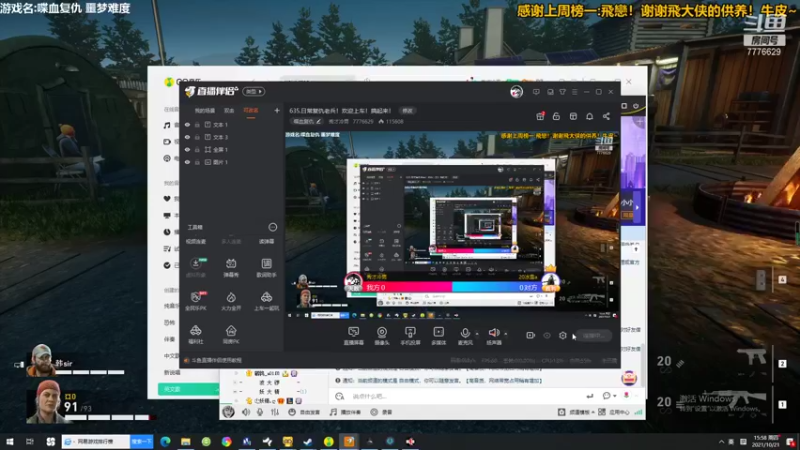Select the 全屏 1 source row

pyautogui.click(x=232, y=149)
